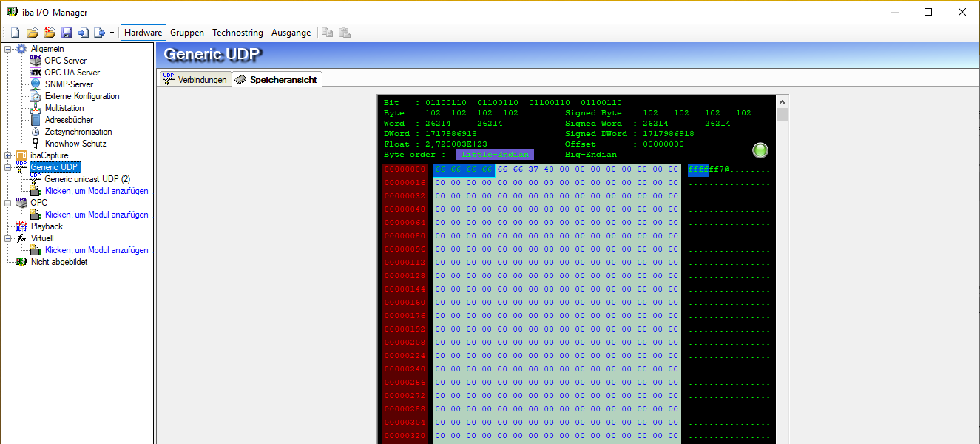Expand the ibaCapture tree node
The width and height of the screenshot is (980, 444).
(x=7, y=155)
